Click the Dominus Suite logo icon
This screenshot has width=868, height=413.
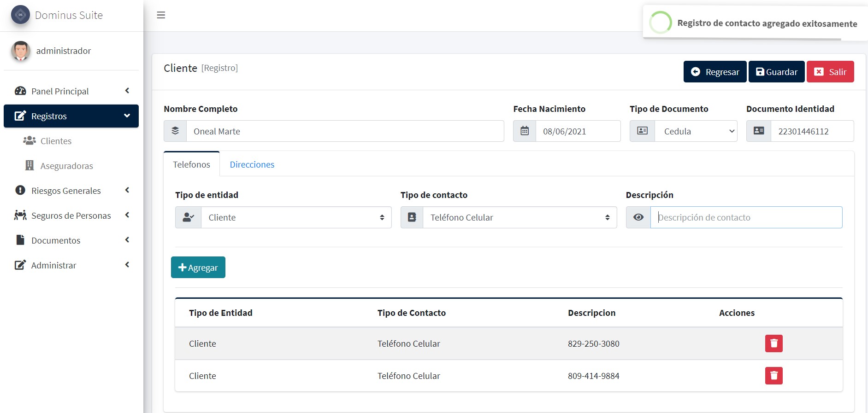[20, 15]
